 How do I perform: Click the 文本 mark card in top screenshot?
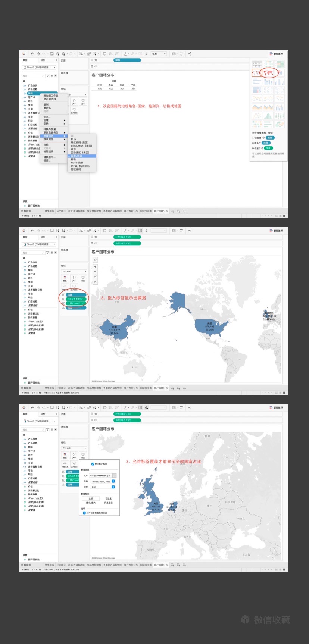[x=83, y=101]
